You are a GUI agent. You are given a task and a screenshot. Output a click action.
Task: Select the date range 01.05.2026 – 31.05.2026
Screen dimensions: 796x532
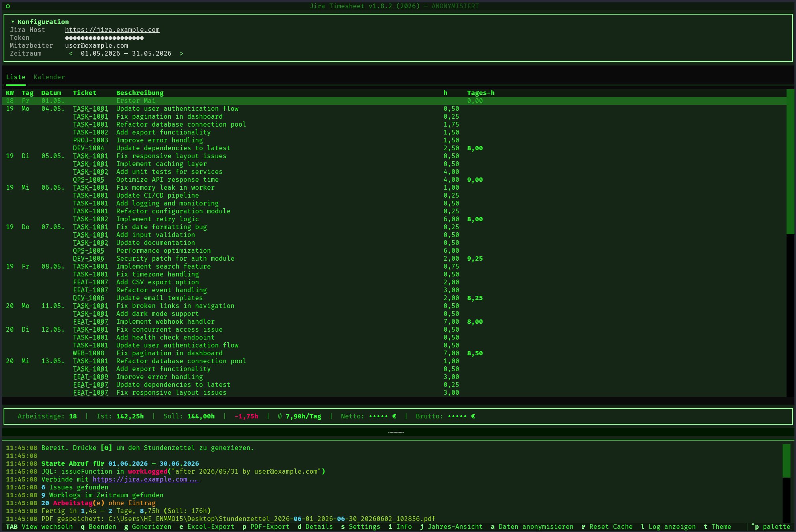pos(126,53)
